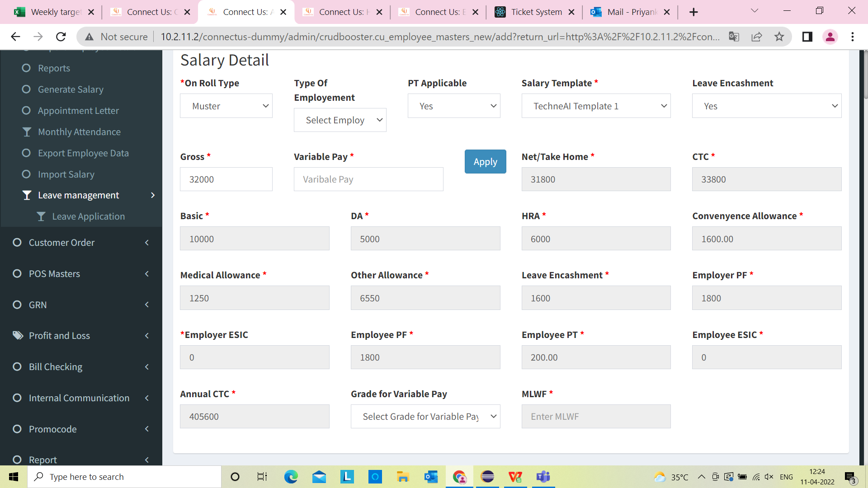Click the weather 35°C taskbar widget
Screen dimensions: 868x488
[x=671, y=477]
